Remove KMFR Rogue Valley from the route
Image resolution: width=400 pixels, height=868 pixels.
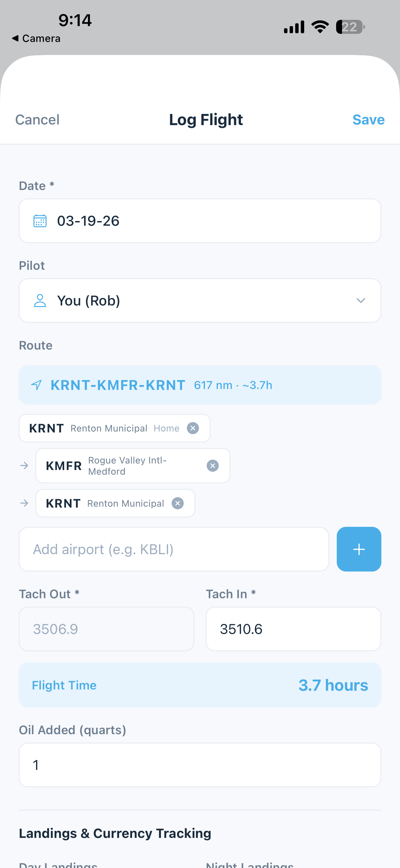coord(212,465)
